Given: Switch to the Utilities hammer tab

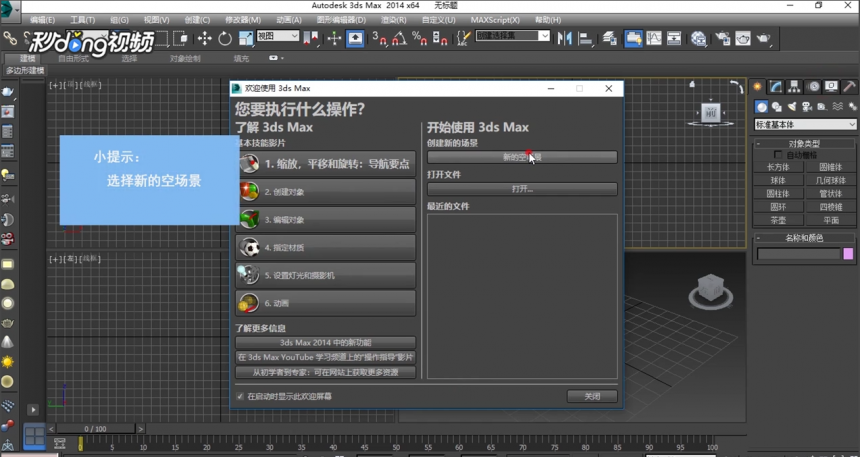Looking at the screenshot, I should 849,87.
